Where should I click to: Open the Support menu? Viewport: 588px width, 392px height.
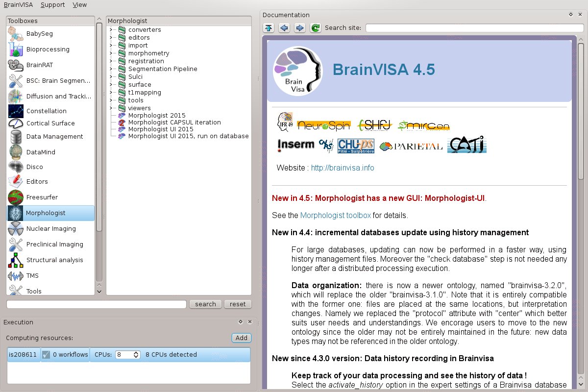click(x=52, y=4)
